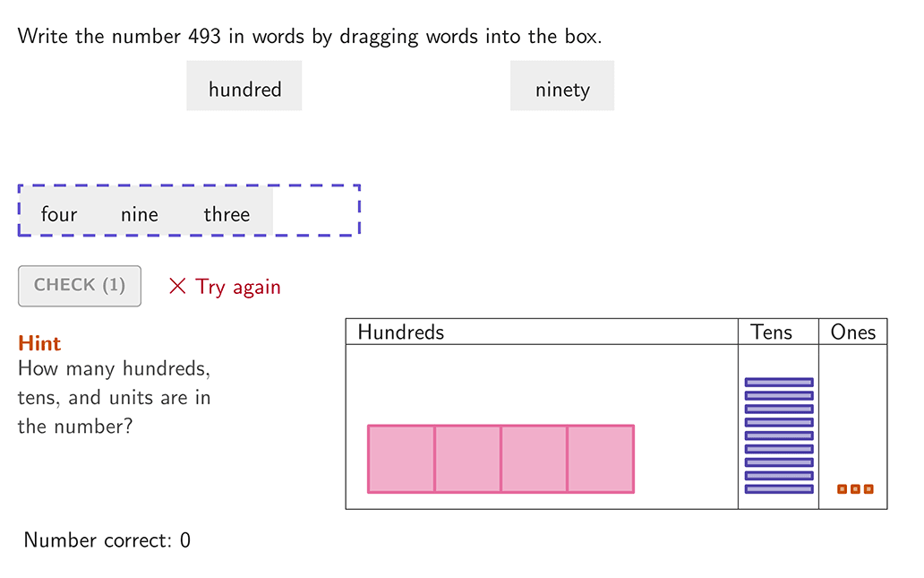Click the first orange ones cube
The image size is (924, 578).
tap(842, 489)
